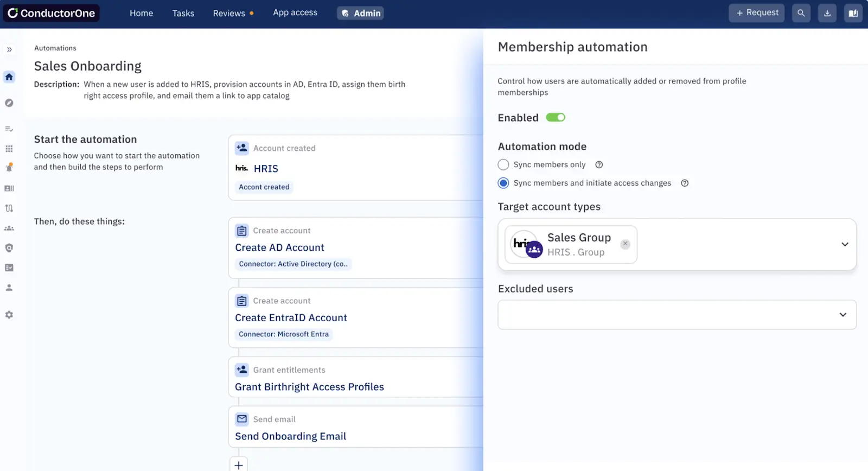The height and width of the screenshot is (471, 868).
Task: Open the Send Onboarding Email step
Action: [x=290, y=436]
